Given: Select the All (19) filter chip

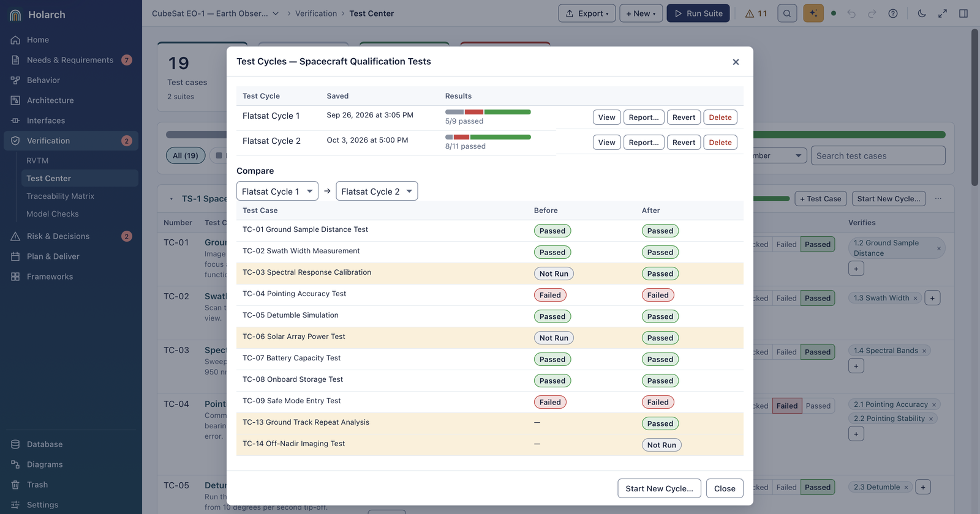Looking at the screenshot, I should point(186,155).
